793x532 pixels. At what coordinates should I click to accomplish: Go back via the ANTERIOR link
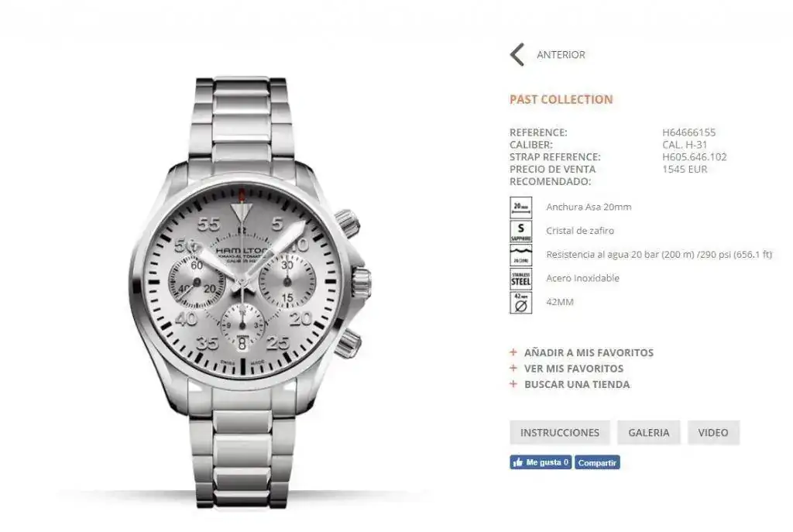pyautogui.click(x=561, y=55)
